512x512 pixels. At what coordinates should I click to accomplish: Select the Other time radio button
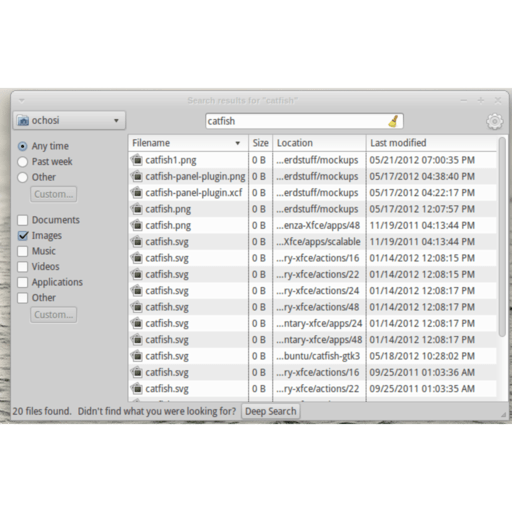click(22, 177)
